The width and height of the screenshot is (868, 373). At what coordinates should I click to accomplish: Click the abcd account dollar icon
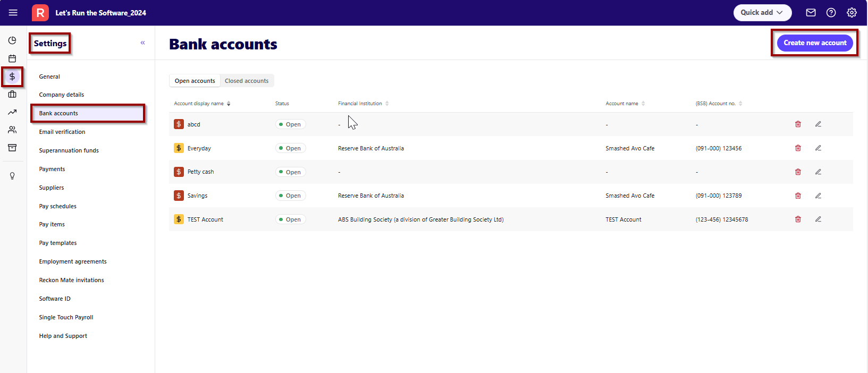pos(179,124)
